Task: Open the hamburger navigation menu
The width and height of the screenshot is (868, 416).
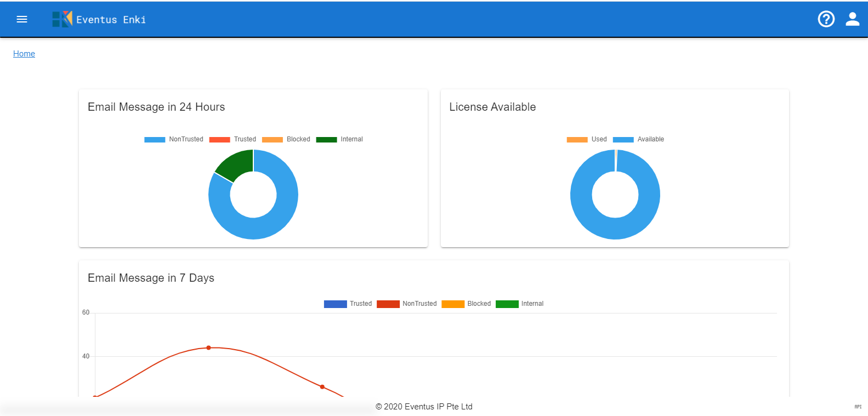Action: click(x=22, y=19)
